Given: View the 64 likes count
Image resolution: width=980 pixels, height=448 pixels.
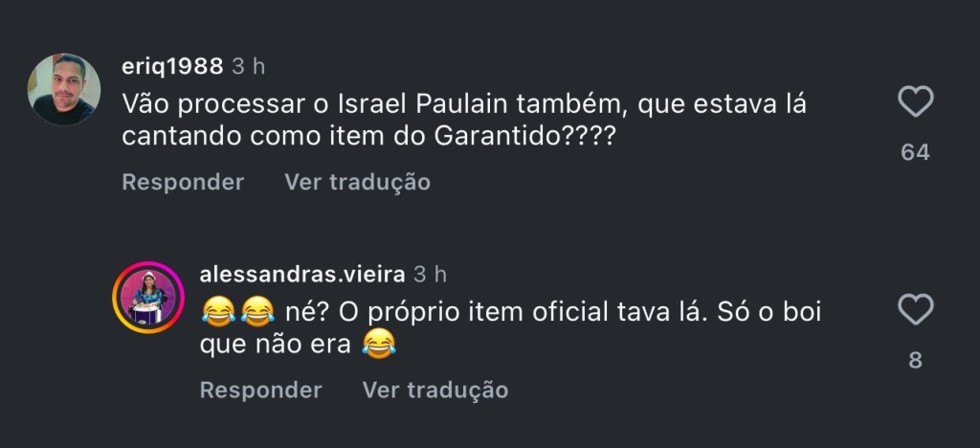Looking at the screenshot, I should [x=915, y=152].
